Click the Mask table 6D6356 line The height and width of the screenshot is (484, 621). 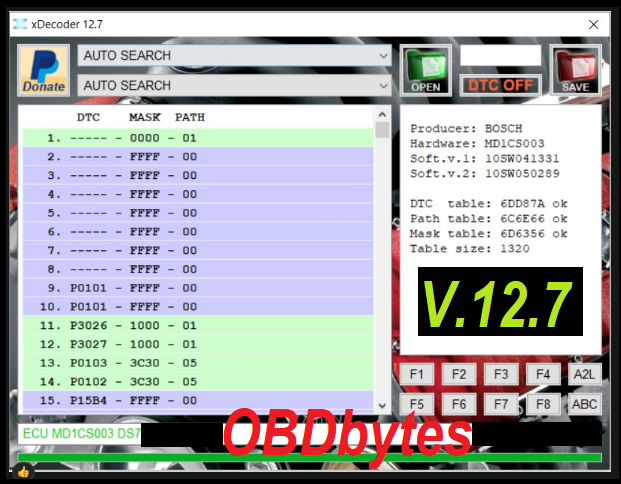pyautogui.click(x=489, y=234)
